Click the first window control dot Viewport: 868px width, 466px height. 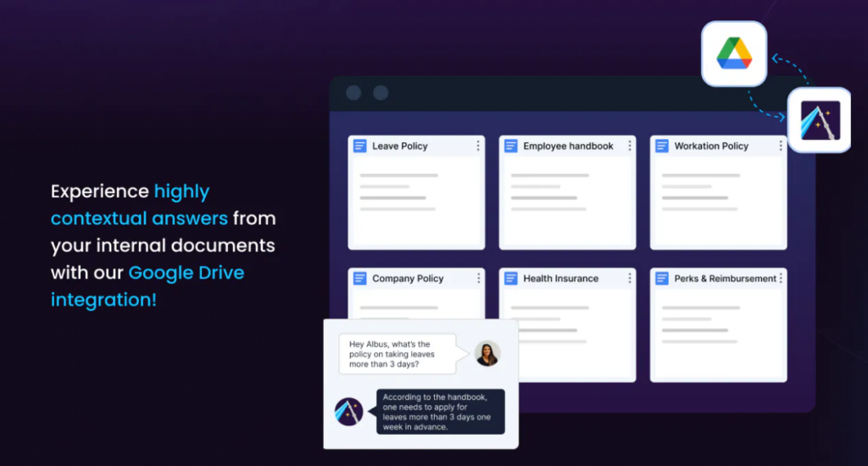(353, 92)
